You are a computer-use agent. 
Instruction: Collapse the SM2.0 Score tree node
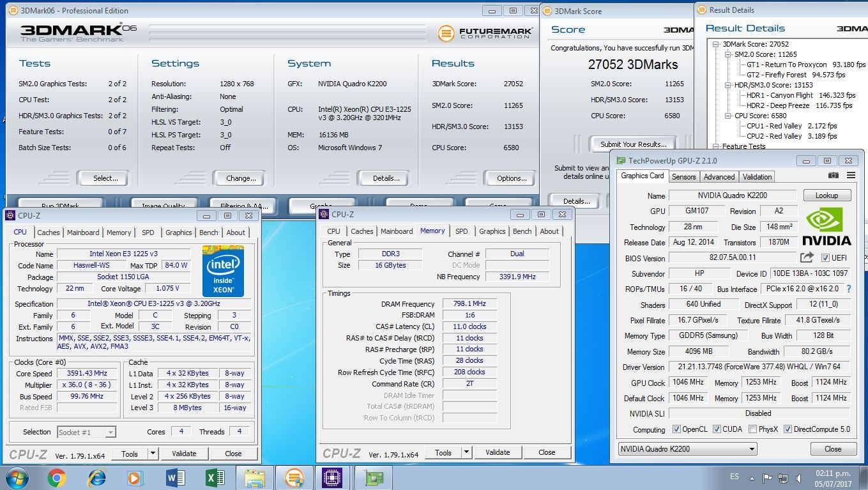click(729, 54)
